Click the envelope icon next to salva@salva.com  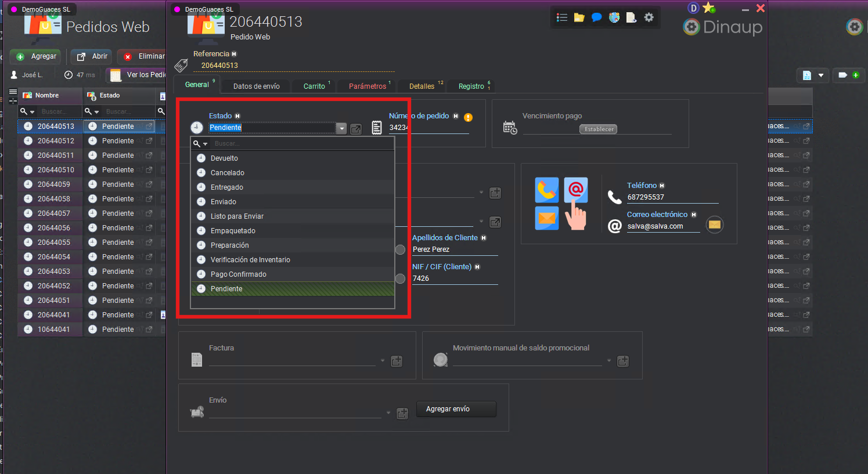click(714, 225)
